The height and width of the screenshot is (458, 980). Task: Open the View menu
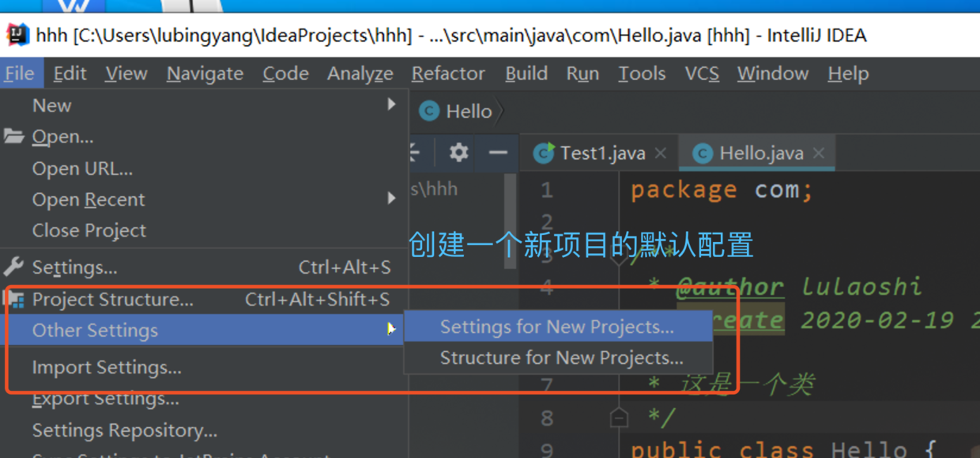coord(126,74)
